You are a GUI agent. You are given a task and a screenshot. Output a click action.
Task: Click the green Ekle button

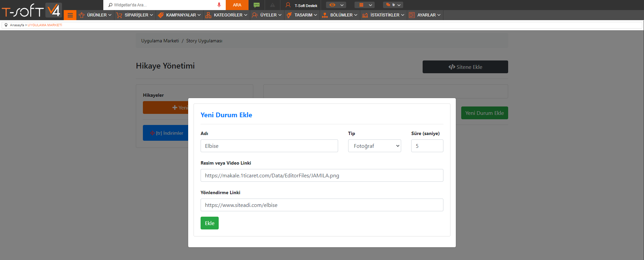point(210,223)
